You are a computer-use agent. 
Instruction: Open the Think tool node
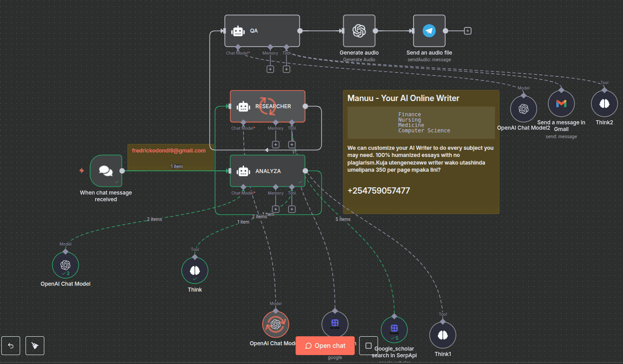click(x=195, y=270)
